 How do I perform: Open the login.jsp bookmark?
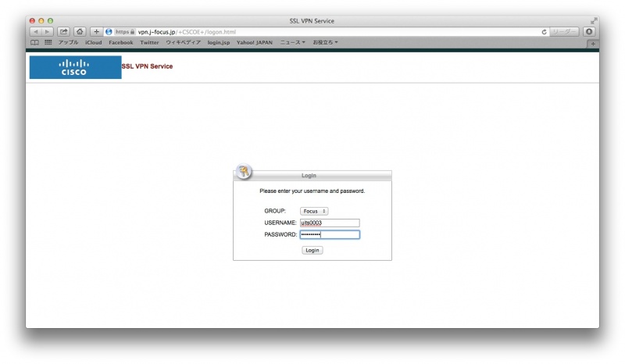(219, 42)
